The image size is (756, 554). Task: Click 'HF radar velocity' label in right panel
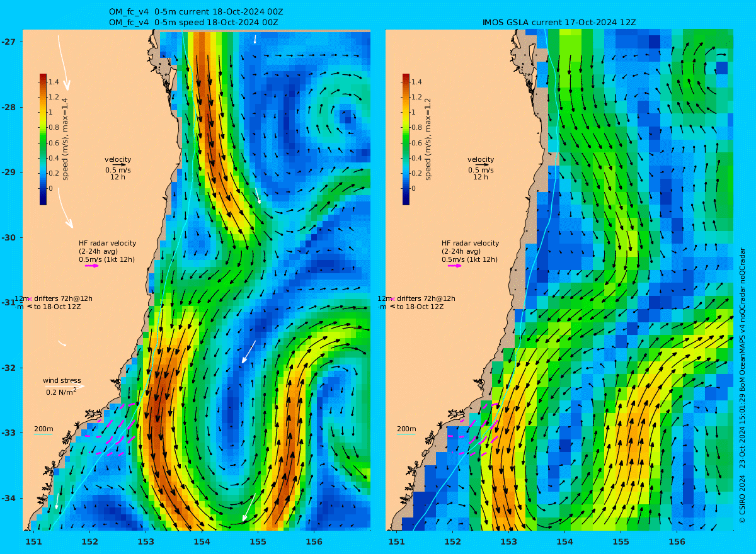pos(470,243)
